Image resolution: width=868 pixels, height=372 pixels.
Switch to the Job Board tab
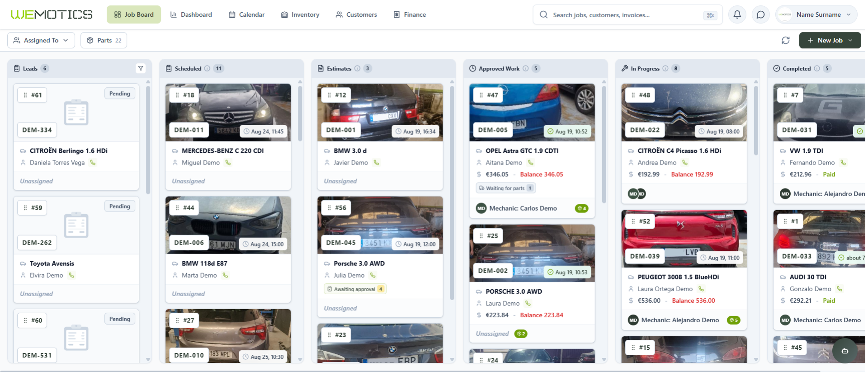[134, 14]
